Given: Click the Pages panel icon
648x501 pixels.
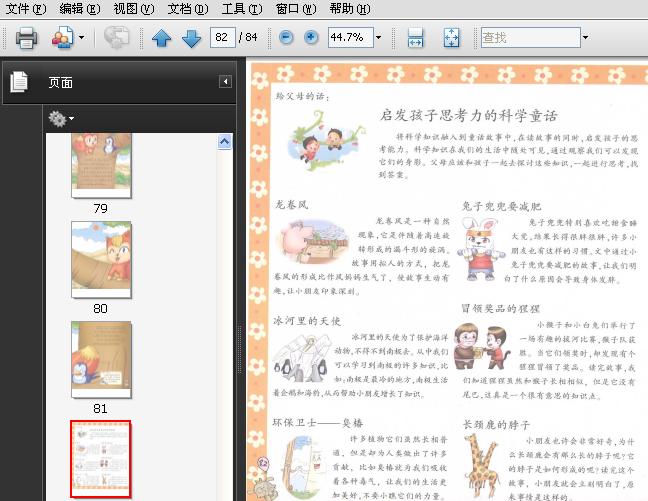Looking at the screenshot, I should [19, 82].
